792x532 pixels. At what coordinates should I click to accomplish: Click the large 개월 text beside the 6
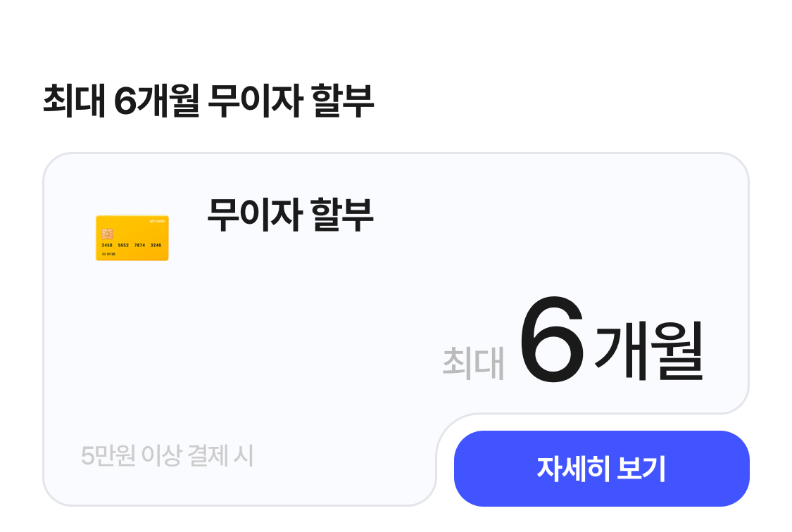(649, 350)
